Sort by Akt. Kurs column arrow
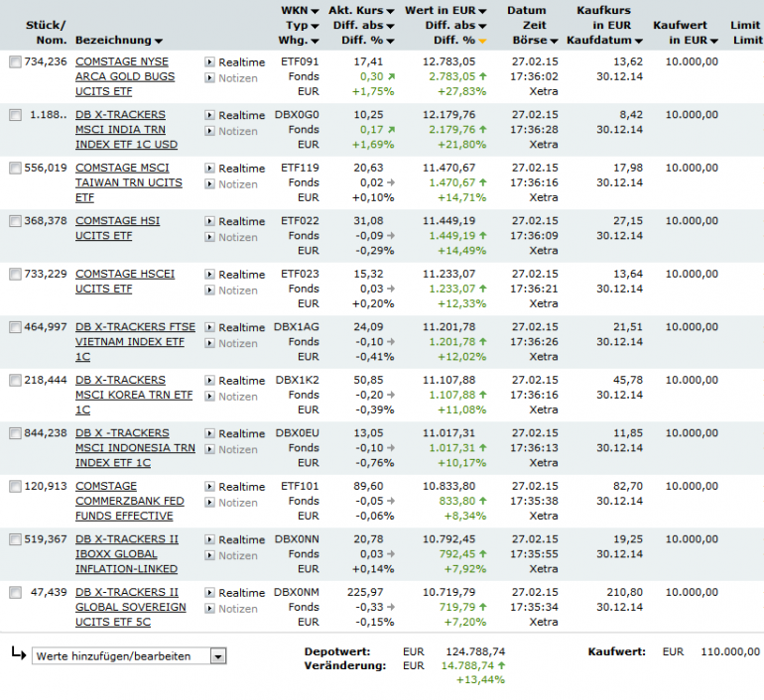764x700 pixels. (390, 11)
